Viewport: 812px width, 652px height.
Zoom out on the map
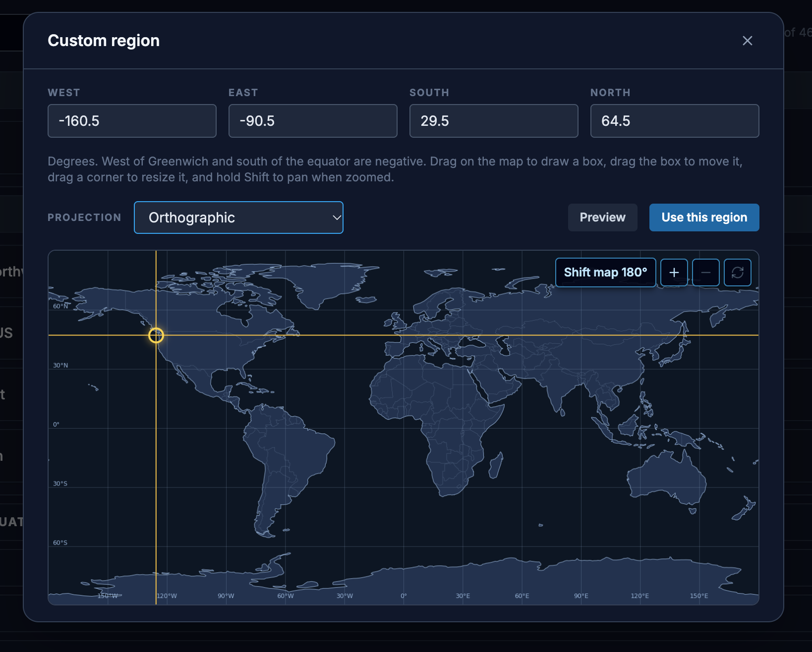705,272
